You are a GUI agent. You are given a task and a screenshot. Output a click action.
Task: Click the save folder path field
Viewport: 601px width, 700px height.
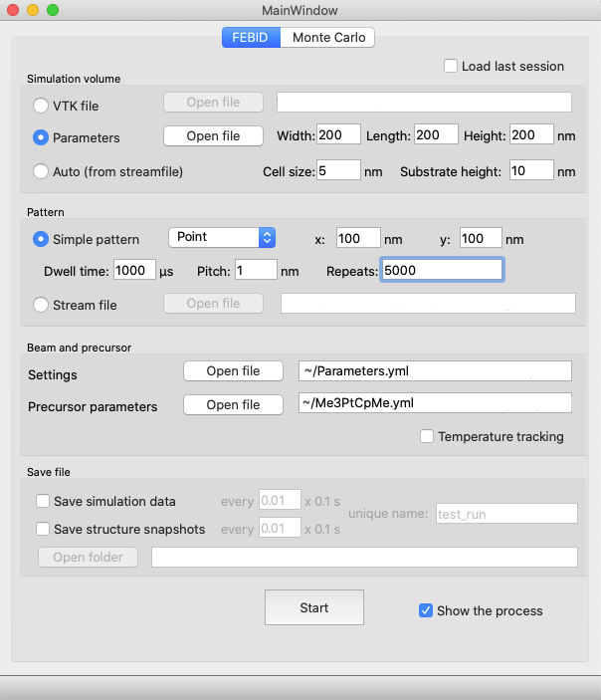pyautogui.click(x=364, y=558)
